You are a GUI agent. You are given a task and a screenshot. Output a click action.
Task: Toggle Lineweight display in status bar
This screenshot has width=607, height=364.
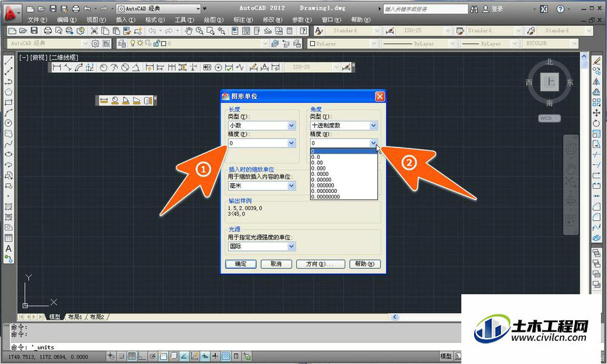(215, 356)
